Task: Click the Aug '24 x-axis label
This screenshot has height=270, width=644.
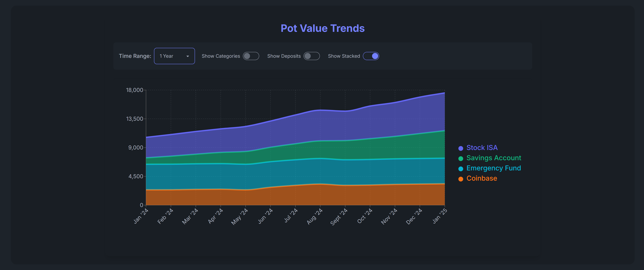Action: pyautogui.click(x=315, y=217)
